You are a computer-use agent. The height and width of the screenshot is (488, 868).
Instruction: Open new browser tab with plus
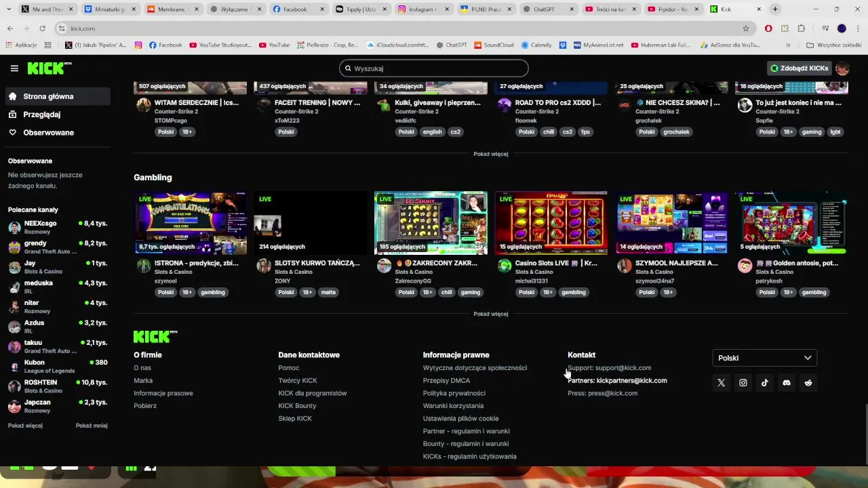click(x=775, y=9)
